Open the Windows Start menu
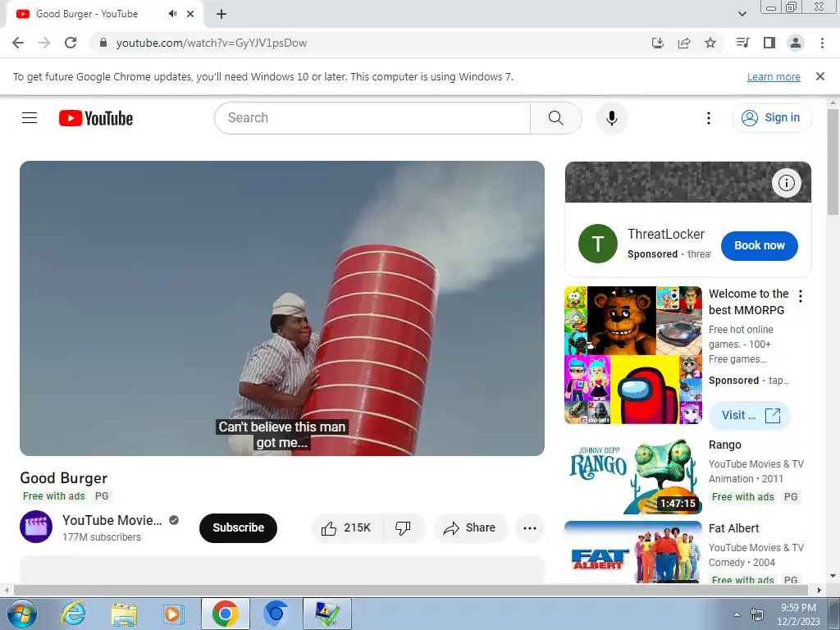 tap(21, 614)
